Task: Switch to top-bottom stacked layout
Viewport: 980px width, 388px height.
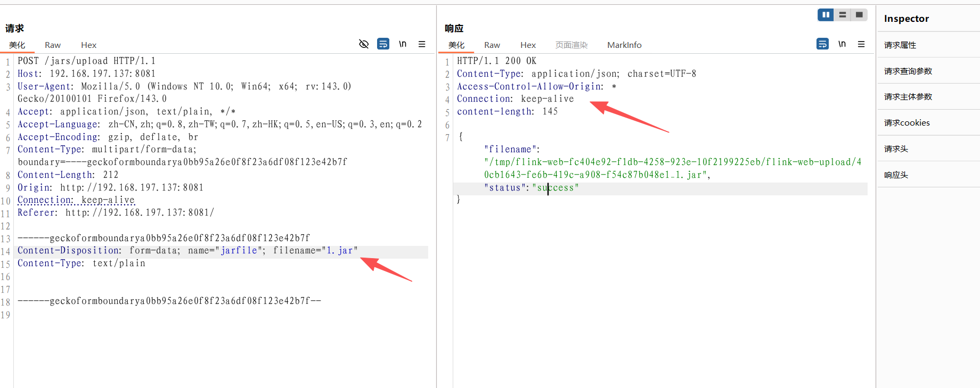Action: tap(843, 15)
